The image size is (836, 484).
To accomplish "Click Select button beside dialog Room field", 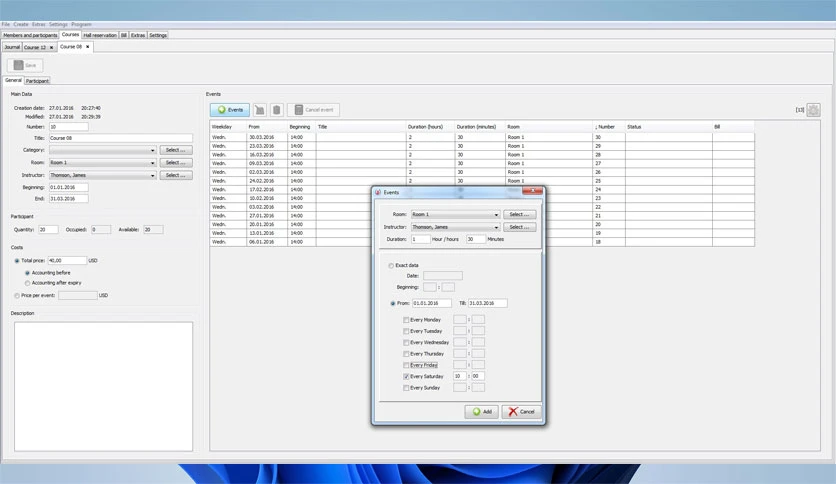I will tap(519, 214).
